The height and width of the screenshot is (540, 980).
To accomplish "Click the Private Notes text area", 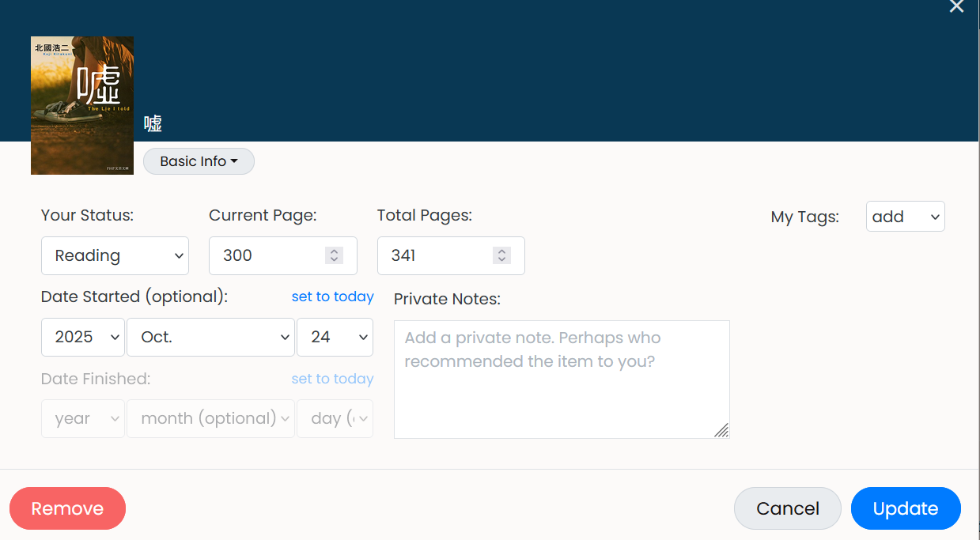I will [x=561, y=380].
